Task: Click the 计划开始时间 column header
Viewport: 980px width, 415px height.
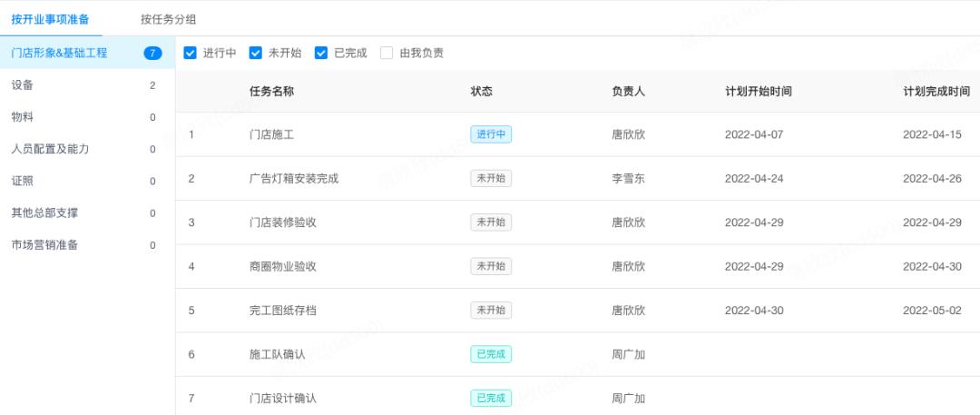Action: coord(758,92)
